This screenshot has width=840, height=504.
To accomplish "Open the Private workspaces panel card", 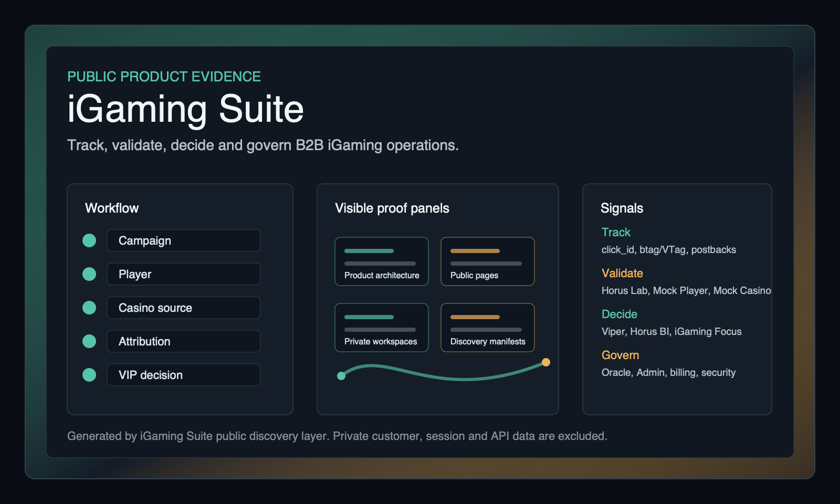I will pyautogui.click(x=382, y=328).
